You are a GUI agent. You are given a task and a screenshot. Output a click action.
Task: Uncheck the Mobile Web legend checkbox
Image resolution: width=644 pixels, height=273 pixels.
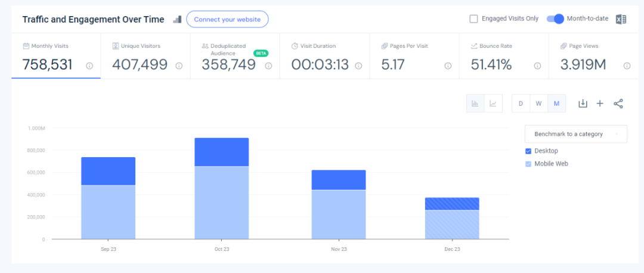pos(528,164)
